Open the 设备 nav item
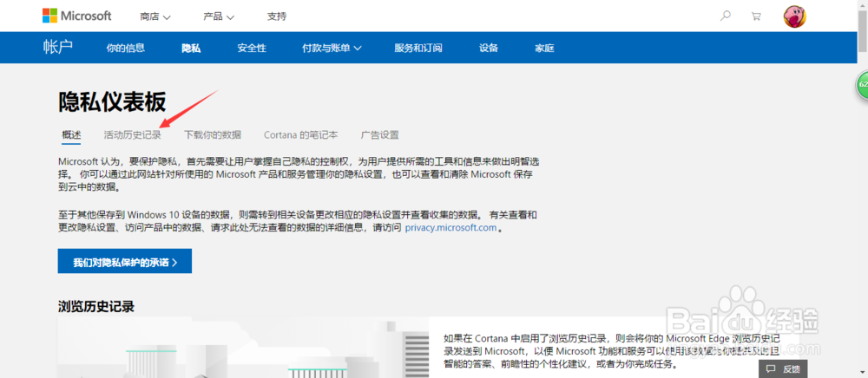The width and height of the screenshot is (868, 378). click(x=488, y=48)
